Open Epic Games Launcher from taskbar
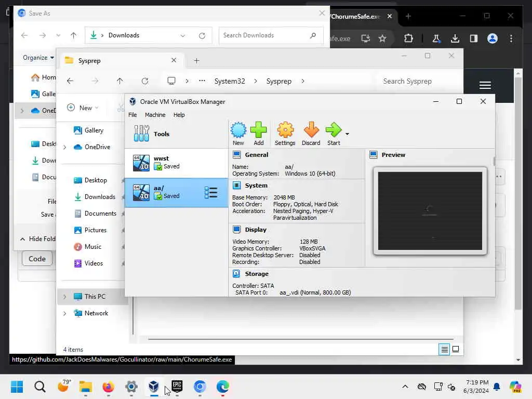Image resolution: width=532 pixels, height=399 pixels. click(x=177, y=387)
